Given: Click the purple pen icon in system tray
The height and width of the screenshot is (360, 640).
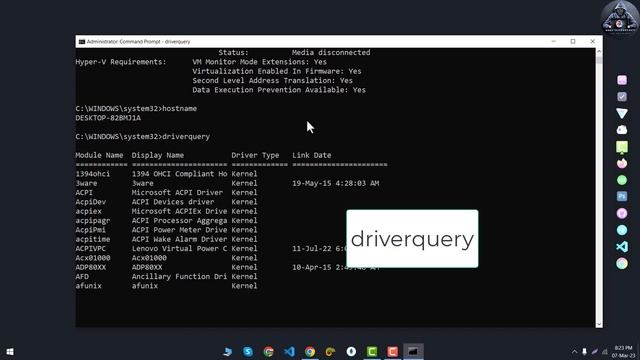Looking at the screenshot, I should pyautogui.click(x=595, y=351).
